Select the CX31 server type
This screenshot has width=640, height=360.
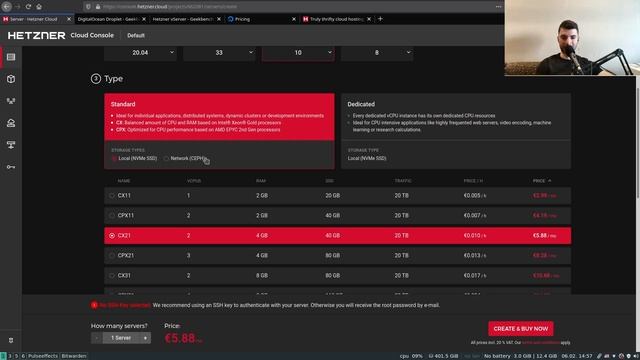click(x=338, y=276)
